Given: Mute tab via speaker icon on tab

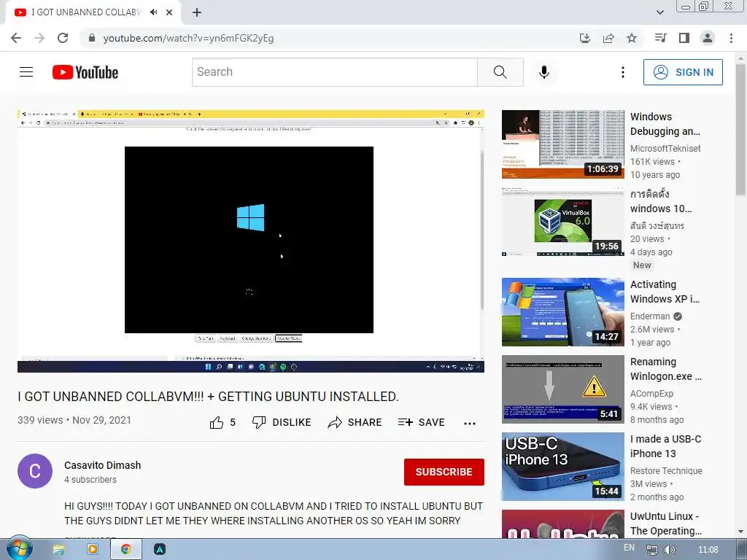Looking at the screenshot, I should click(x=153, y=12).
